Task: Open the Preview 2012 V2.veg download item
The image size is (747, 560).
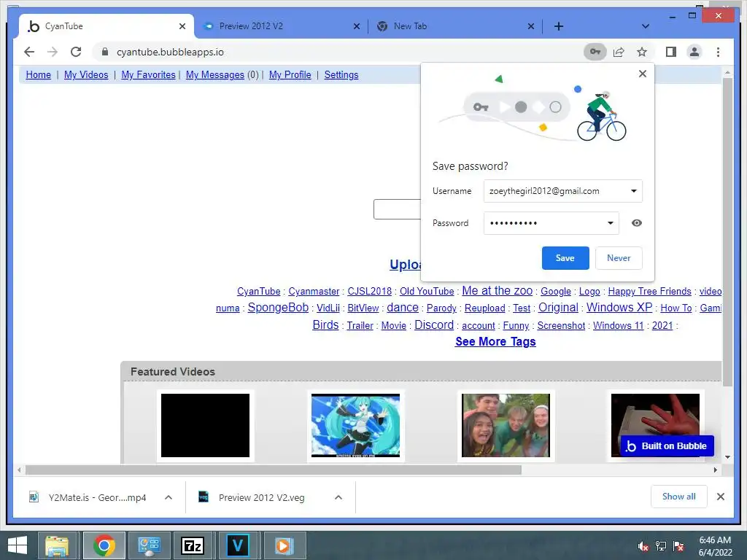Action: point(261,497)
